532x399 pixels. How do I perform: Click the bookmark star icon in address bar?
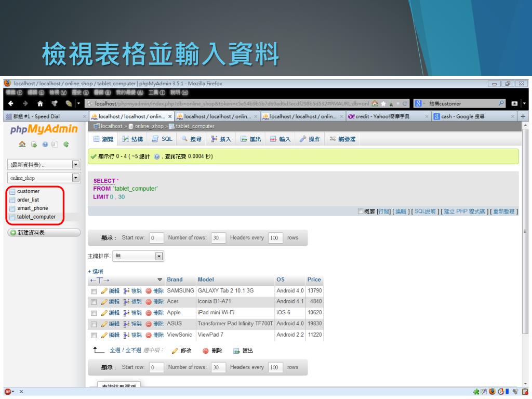[x=383, y=103]
